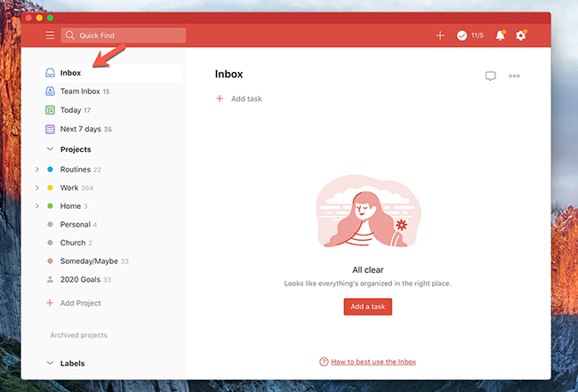
Task: Expand the Home project chevron
Action: tap(36, 206)
